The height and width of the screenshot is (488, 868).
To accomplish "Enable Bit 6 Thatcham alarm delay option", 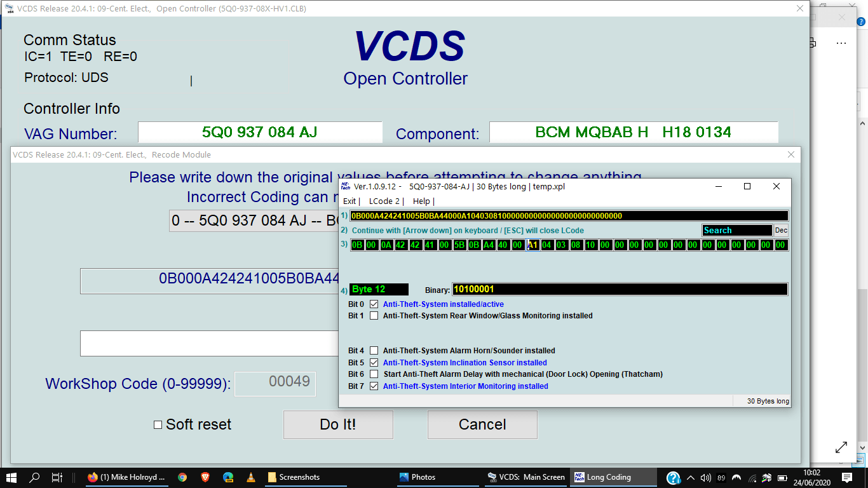I will pyautogui.click(x=374, y=374).
